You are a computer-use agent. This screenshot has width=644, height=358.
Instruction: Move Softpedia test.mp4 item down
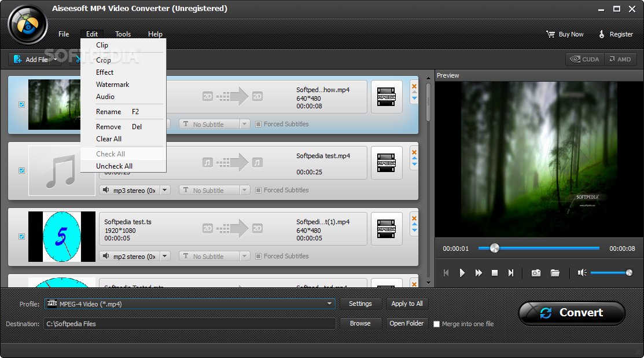(414, 165)
